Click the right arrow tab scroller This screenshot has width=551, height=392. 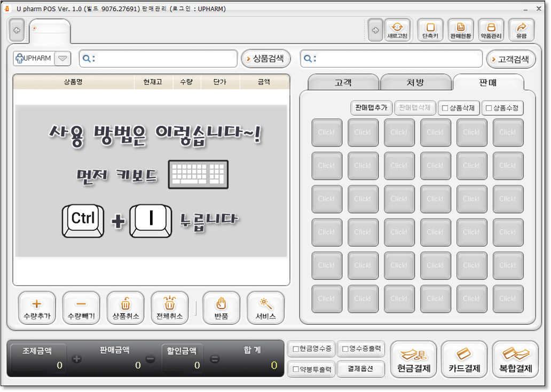point(374,30)
